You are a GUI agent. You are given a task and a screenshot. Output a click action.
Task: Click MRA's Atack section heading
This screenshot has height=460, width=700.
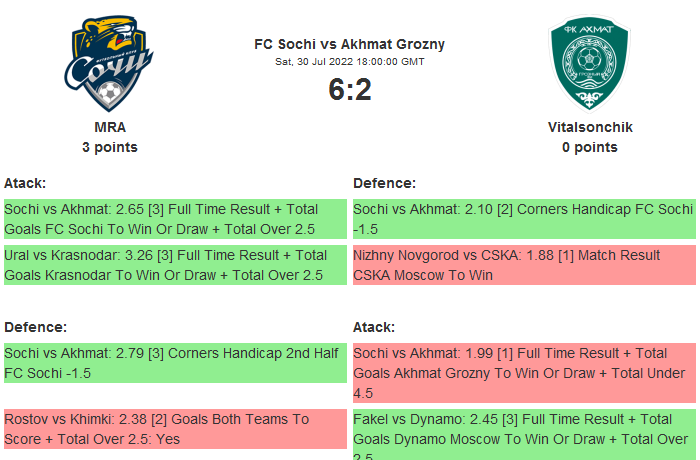tap(25, 183)
